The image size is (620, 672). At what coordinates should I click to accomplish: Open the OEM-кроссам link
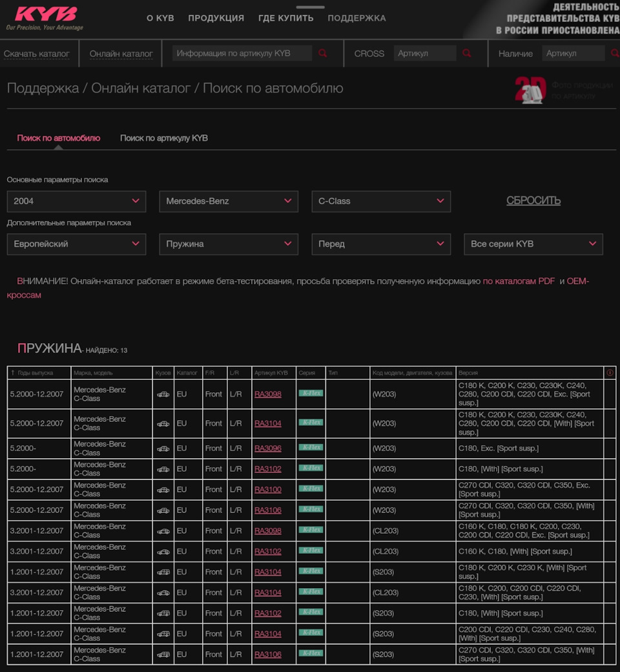[577, 281]
